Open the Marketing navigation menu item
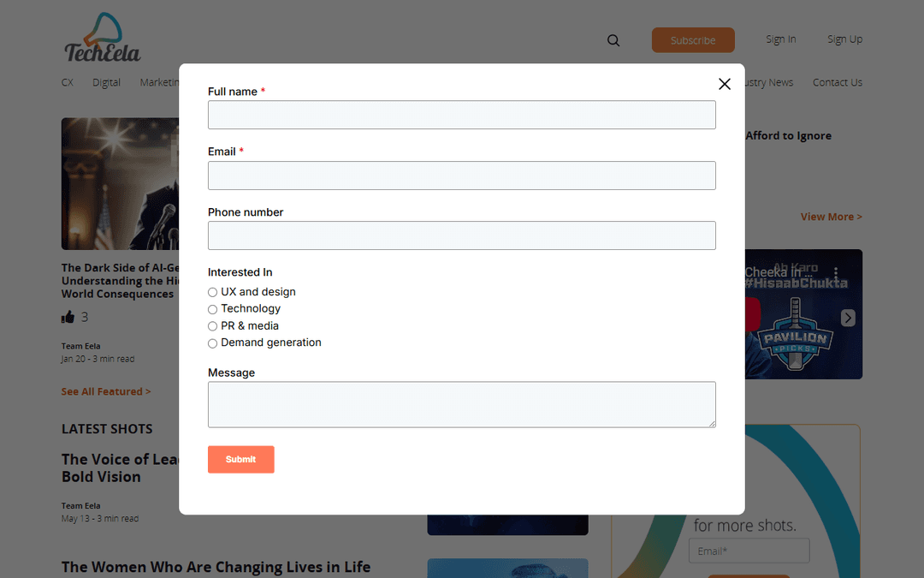Screen dimensions: 924x578 pos(159,82)
